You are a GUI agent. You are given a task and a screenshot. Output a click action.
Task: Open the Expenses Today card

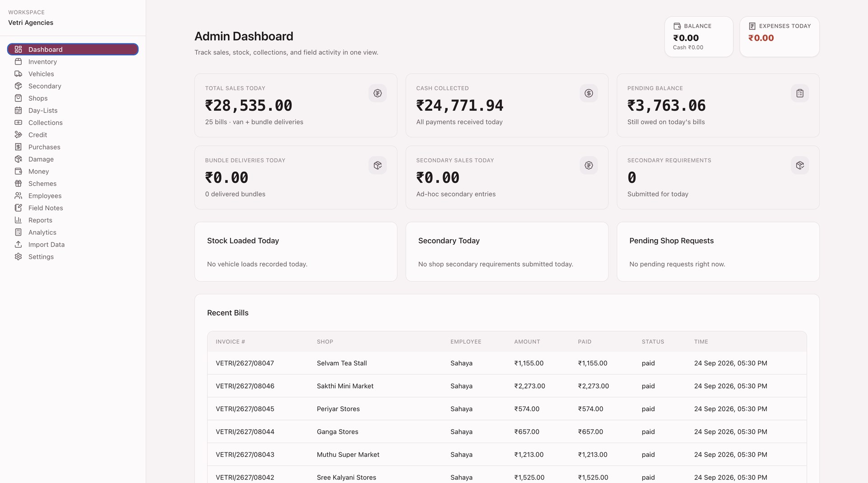(x=779, y=37)
